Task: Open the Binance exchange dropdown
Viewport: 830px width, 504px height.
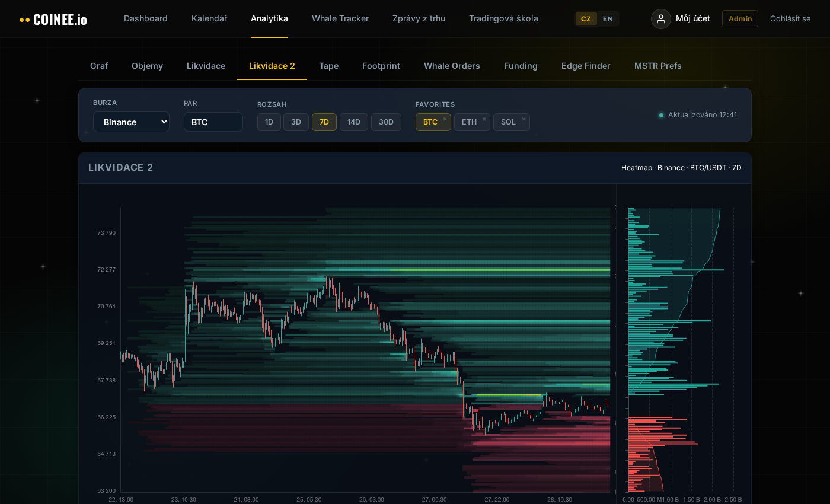Action: (x=131, y=122)
